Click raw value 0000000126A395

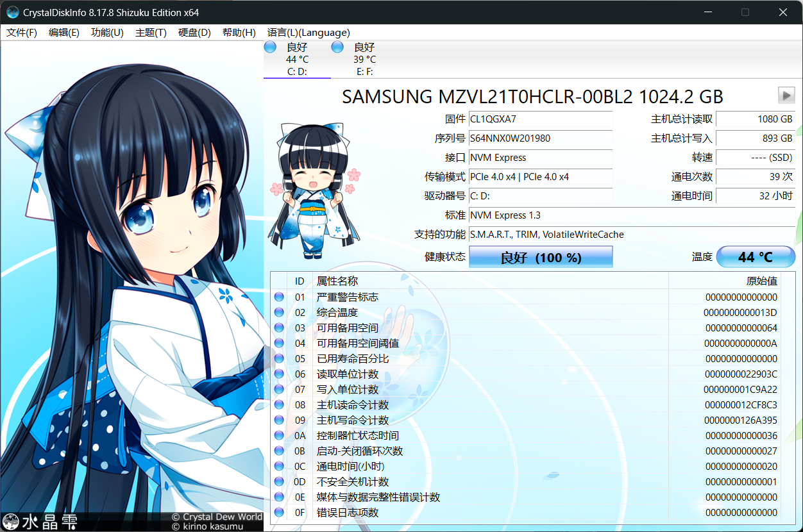(x=741, y=420)
